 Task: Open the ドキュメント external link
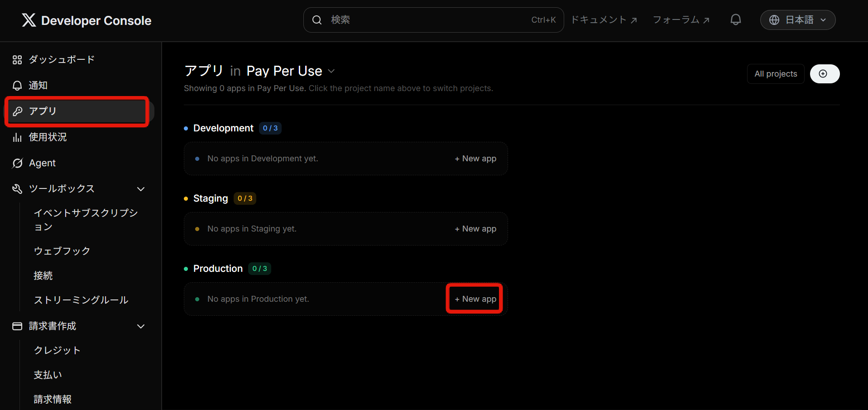coord(604,20)
